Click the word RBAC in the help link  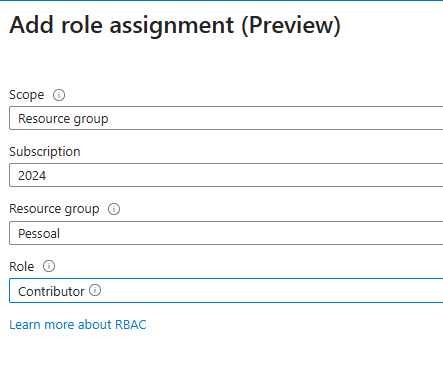131,325
